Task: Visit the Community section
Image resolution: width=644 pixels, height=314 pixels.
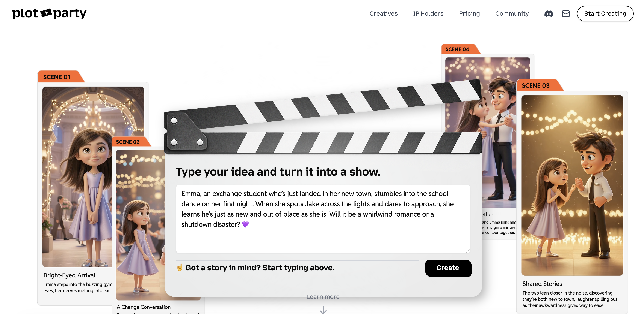Action: (512, 14)
